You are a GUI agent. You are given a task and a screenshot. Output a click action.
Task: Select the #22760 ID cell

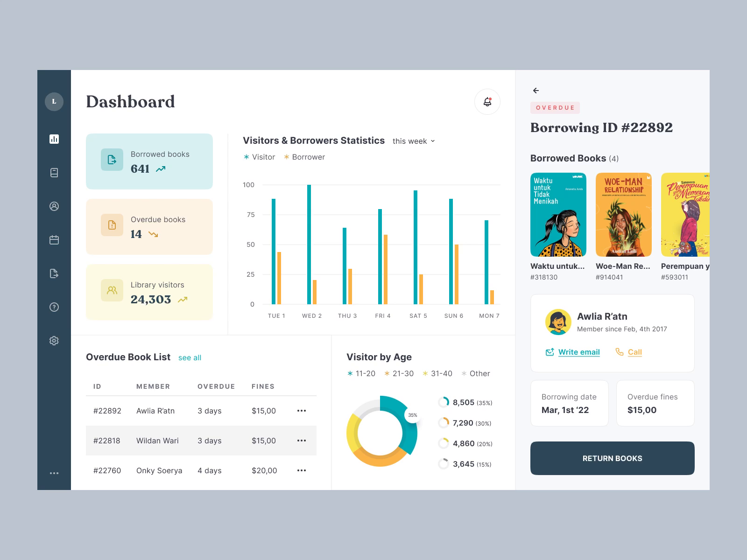[x=107, y=470]
